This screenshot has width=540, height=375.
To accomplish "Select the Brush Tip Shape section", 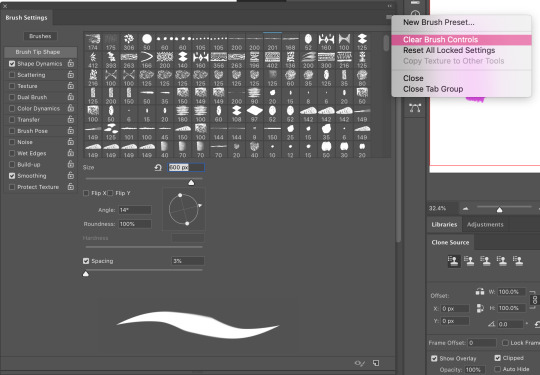I will [40, 52].
